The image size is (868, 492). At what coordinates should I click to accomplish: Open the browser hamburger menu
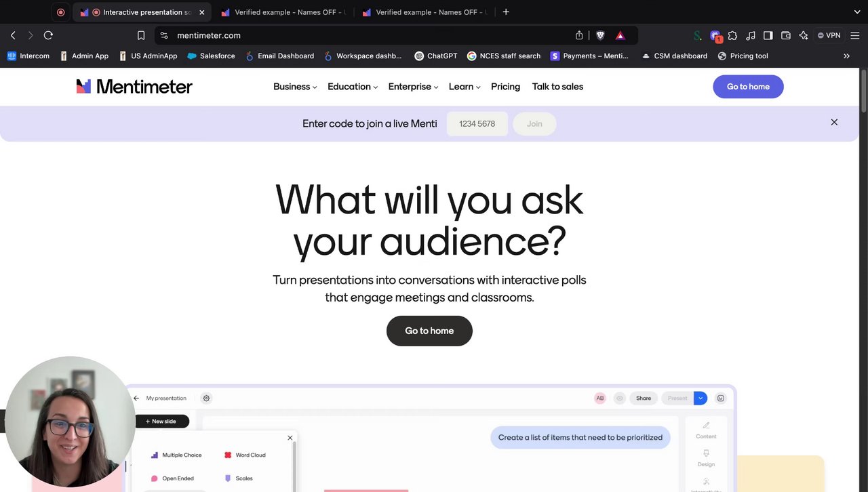click(x=855, y=35)
